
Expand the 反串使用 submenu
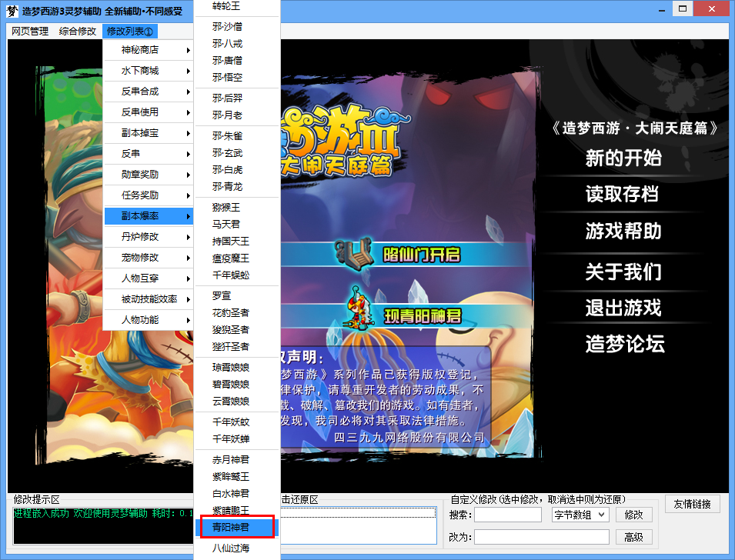149,112
